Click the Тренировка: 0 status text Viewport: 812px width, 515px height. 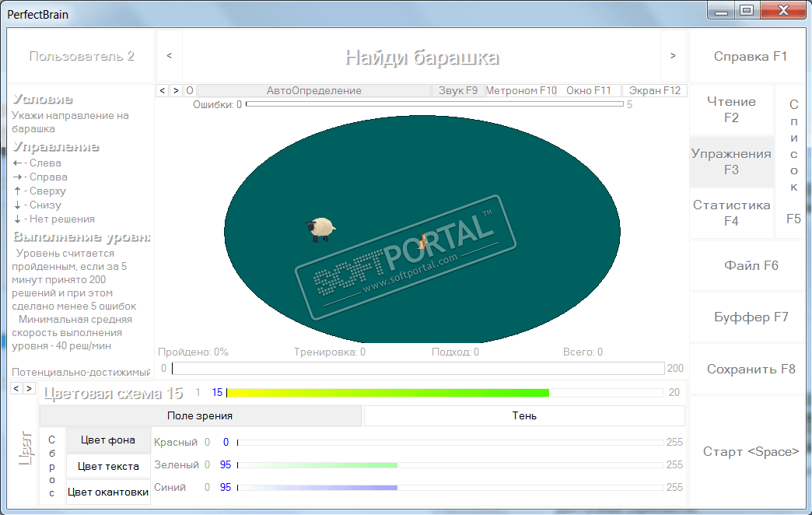tap(329, 352)
